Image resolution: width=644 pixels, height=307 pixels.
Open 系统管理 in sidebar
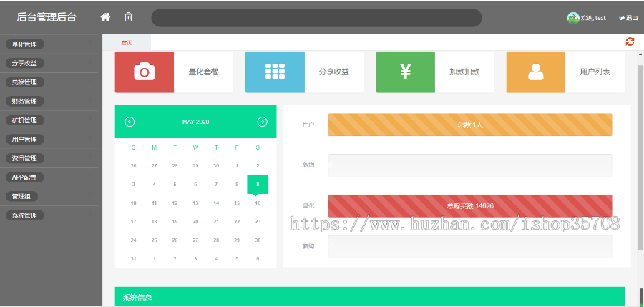coord(24,215)
